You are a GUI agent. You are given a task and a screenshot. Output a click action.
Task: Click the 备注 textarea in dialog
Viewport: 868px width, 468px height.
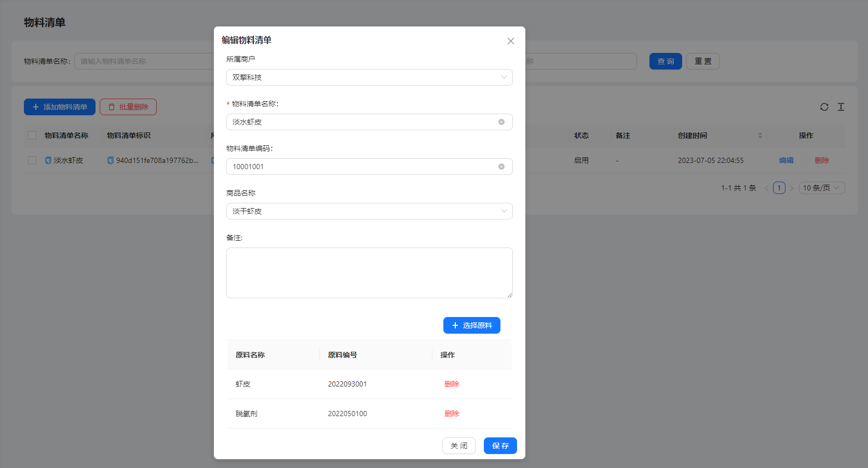tap(370, 273)
